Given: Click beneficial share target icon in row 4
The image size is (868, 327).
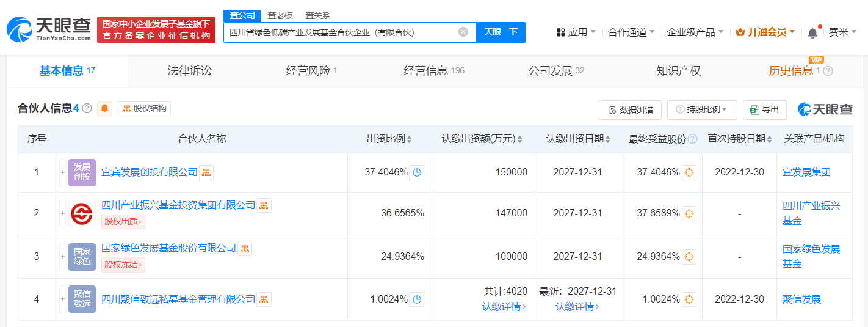Looking at the screenshot, I should pyautogui.click(x=689, y=299).
